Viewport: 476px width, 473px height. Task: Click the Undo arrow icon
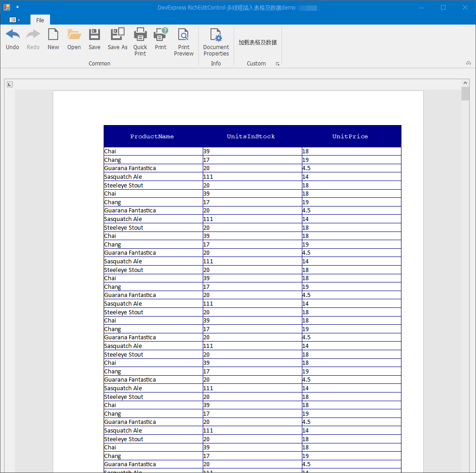pyautogui.click(x=12, y=34)
